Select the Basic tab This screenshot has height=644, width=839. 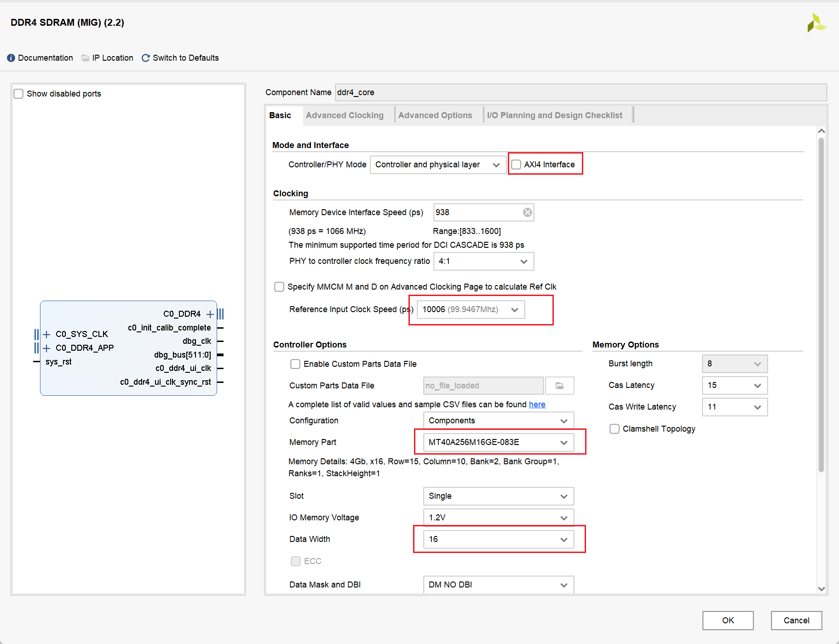click(280, 115)
